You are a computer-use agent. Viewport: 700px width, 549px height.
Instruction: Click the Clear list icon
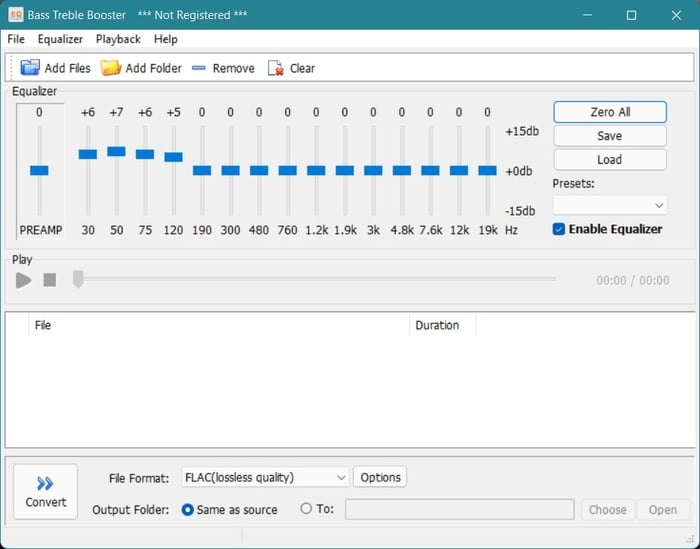(275, 68)
